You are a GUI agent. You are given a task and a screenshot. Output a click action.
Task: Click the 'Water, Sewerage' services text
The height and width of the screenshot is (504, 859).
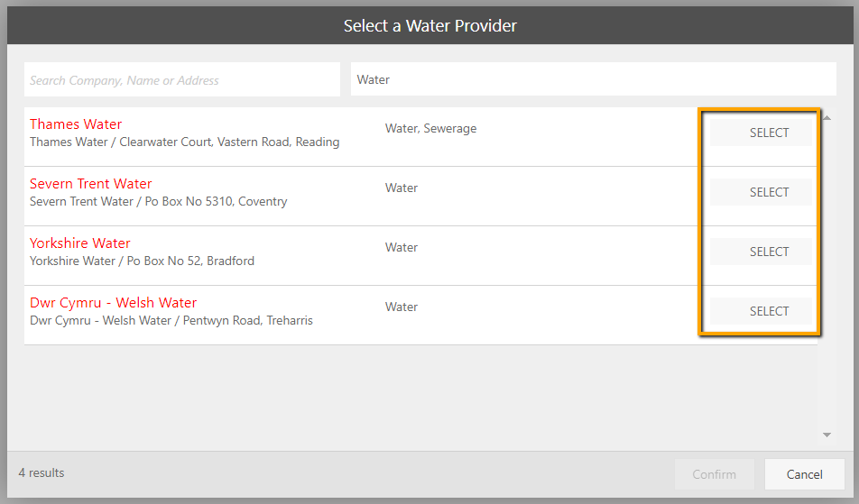[x=430, y=129]
